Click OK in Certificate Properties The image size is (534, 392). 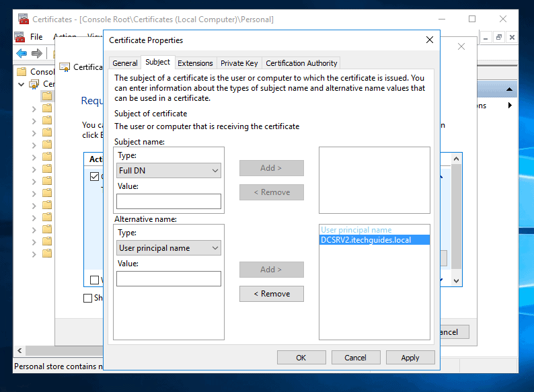pos(301,358)
